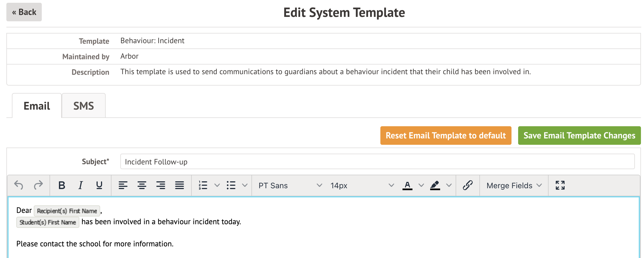Center align the email text
Viewport: 644px width, 258px height.
(142, 185)
